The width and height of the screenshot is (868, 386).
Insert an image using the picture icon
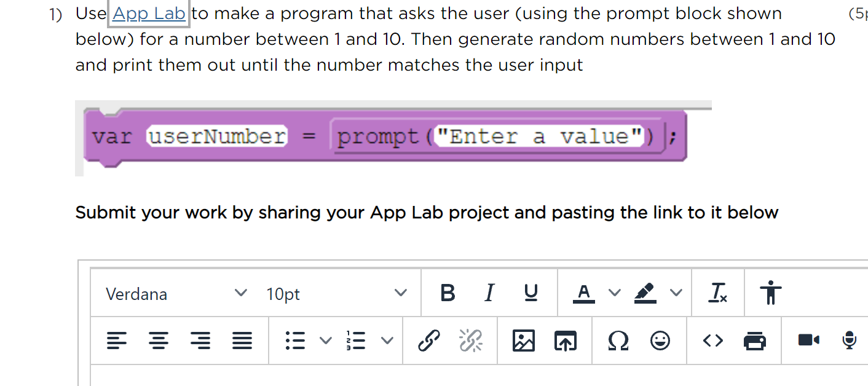[523, 340]
